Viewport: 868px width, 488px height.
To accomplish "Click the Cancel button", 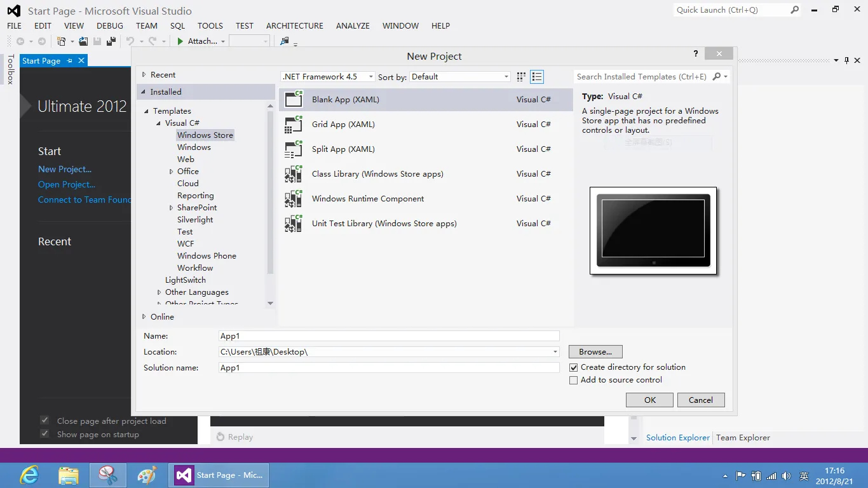I will tap(700, 400).
